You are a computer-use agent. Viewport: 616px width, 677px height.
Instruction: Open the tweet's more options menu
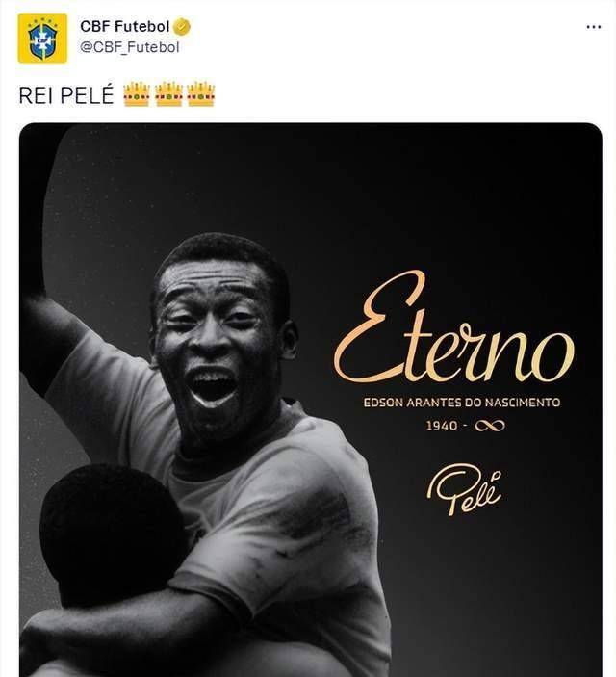point(593,27)
